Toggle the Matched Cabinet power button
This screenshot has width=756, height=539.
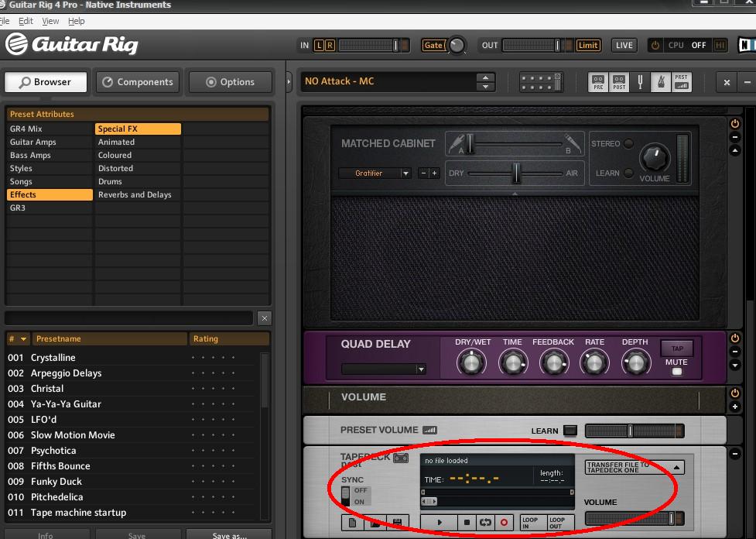point(735,124)
